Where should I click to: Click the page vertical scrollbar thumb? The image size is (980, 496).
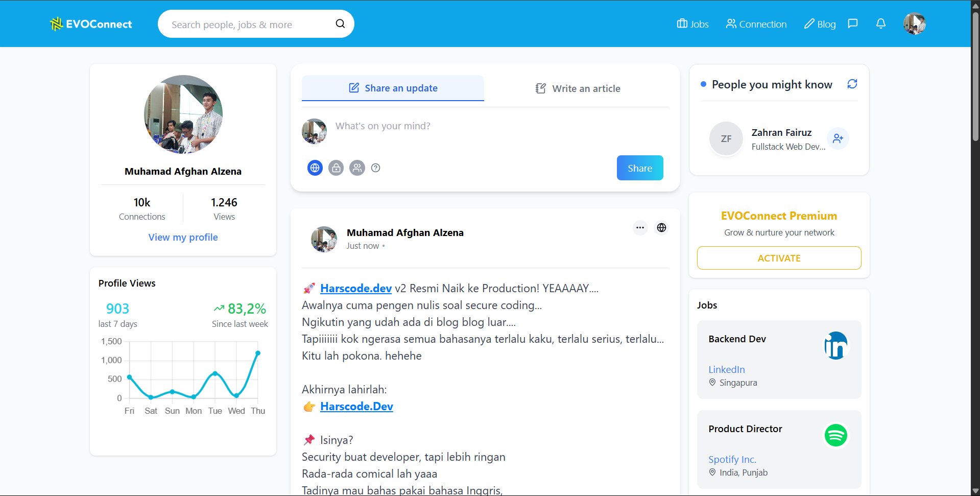[975, 77]
